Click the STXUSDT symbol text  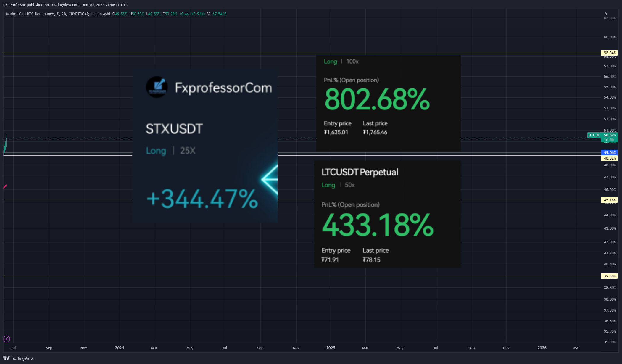point(174,129)
